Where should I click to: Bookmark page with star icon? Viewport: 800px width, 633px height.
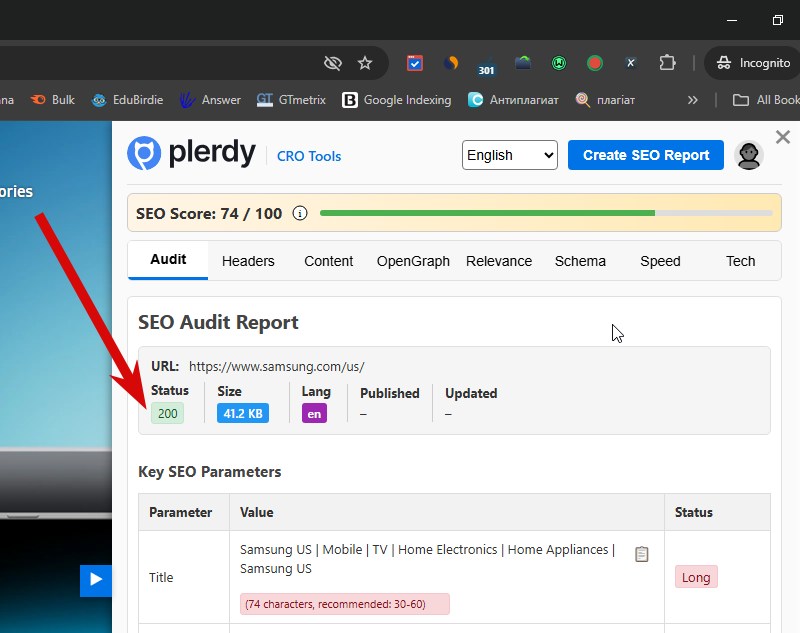tap(365, 63)
